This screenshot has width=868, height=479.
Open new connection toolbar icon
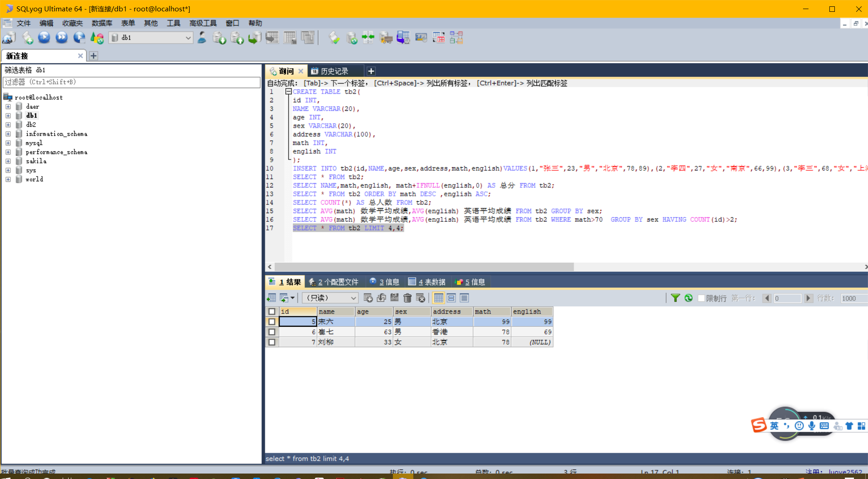pos(10,38)
